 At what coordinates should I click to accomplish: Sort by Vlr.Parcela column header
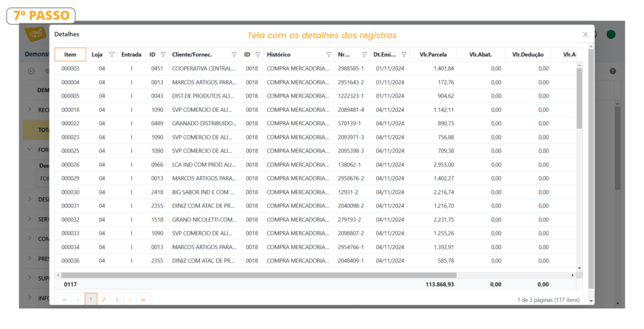tap(433, 55)
